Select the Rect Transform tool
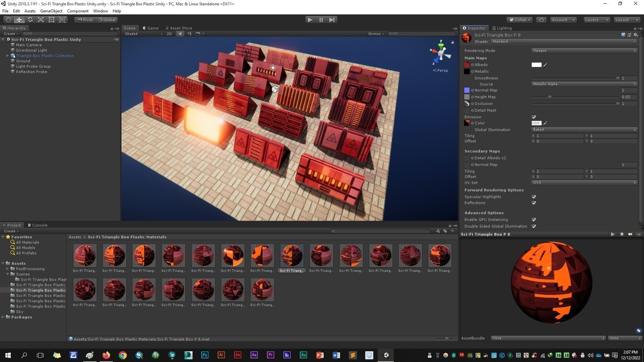The height and width of the screenshot is (362, 644). 51,20
